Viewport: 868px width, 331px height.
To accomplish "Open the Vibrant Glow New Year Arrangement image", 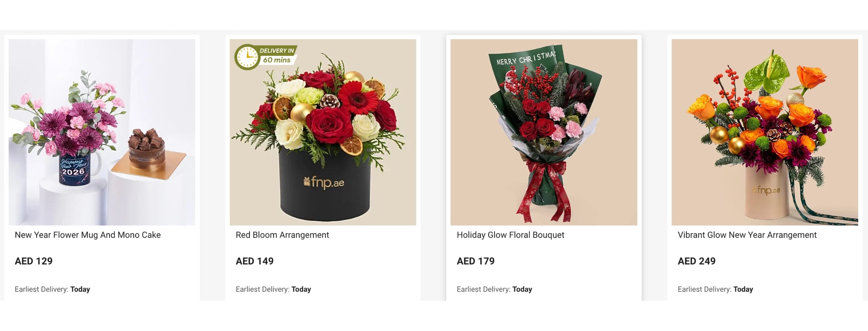I will click(x=765, y=132).
